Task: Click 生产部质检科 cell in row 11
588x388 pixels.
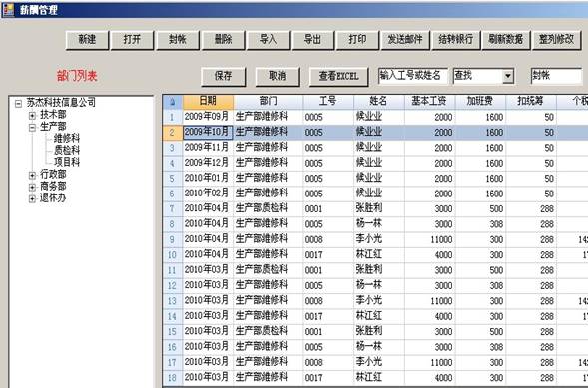Action: click(269, 270)
